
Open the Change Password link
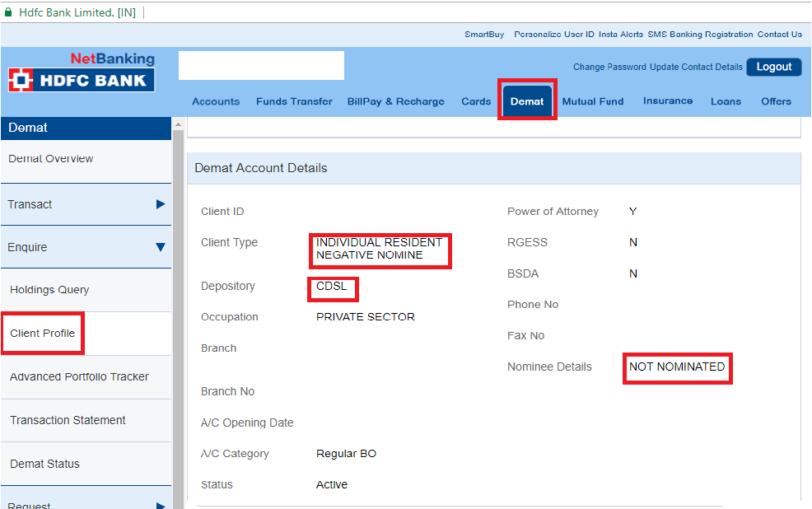[609, 67]
